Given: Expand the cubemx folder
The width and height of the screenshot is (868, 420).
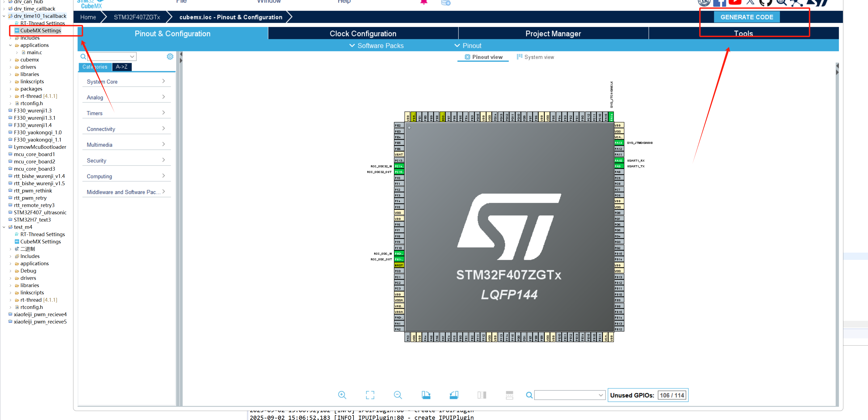Looking at the screenshot, I should pos(11,60).
